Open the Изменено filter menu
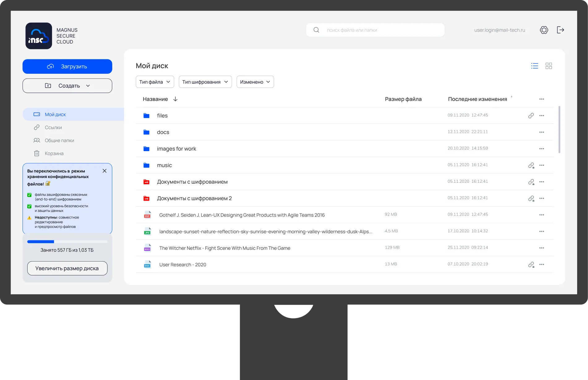The image size is (588, 380). point(255,82)
